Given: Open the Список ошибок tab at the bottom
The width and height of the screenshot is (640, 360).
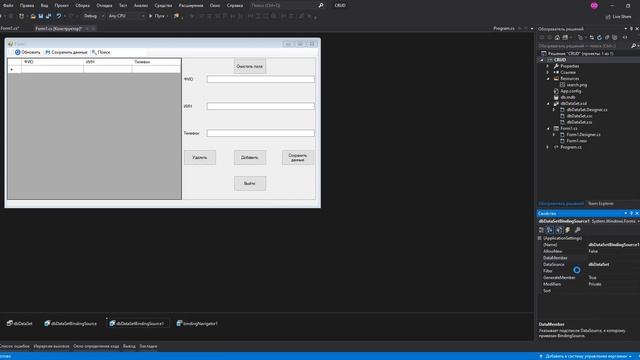Looking at the screenshot, I should click(14, 346).
